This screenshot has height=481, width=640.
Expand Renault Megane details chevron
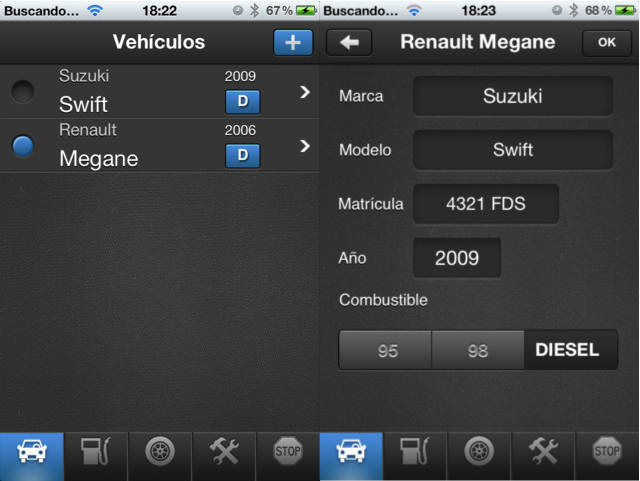click(304, 146)
